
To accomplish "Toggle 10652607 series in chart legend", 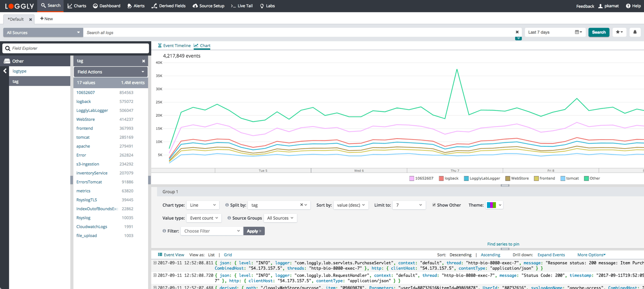I will [x=421, y=178].
